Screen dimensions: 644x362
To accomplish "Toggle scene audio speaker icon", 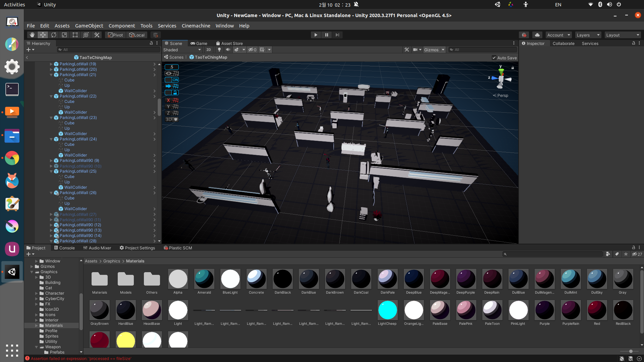I will pyautogui.click(x=228, y=50).
